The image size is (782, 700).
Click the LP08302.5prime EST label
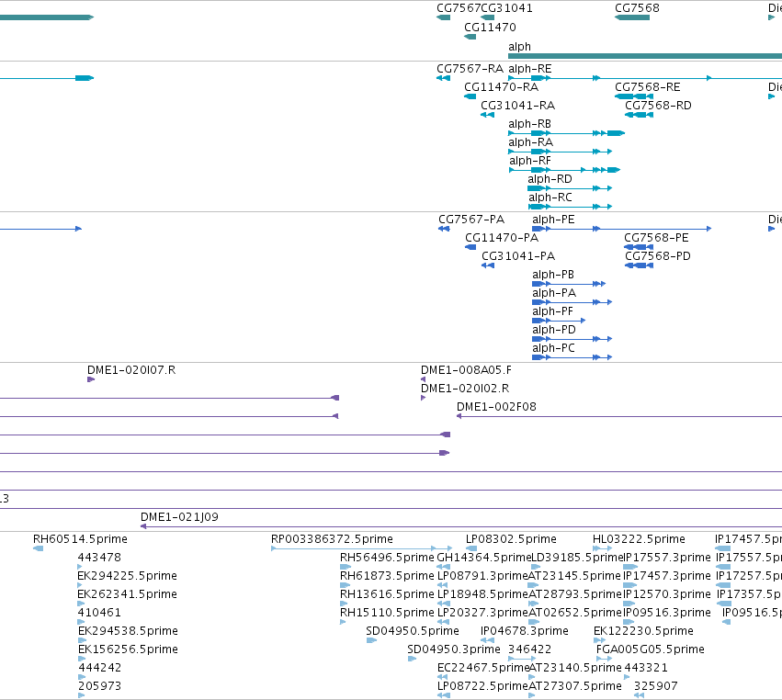(511, 539)
